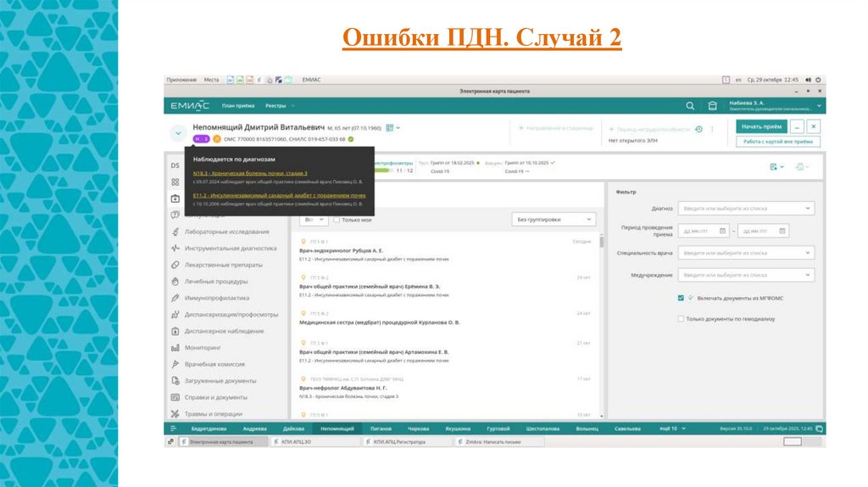Switch to КПИ.АПЦ.ЗО taskbar window
The image size is (868, 487).
pyautogui.click(x=315, y=442)
